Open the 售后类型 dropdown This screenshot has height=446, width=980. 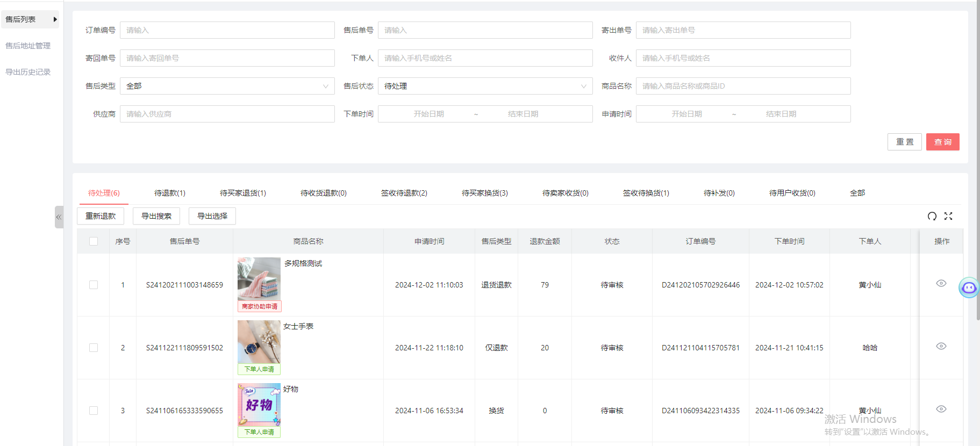[x=227, y=86]
